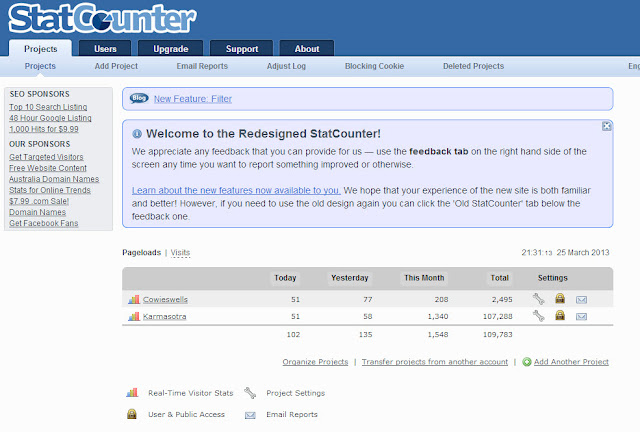Open Top 10 Search Listing sponsor link

pos(48,107)
